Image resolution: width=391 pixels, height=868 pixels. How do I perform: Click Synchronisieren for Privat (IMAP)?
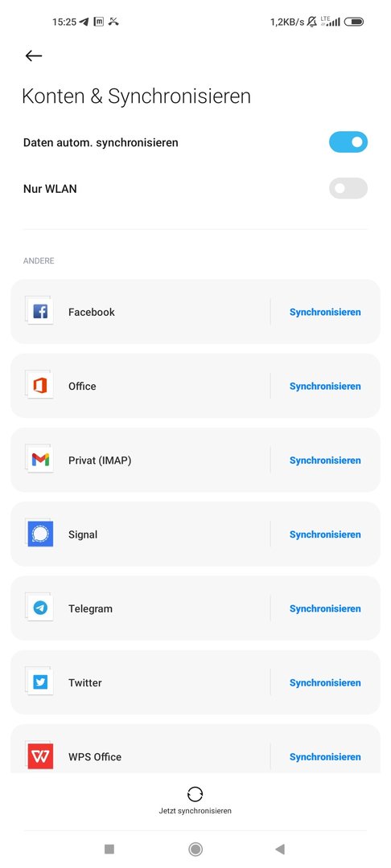point(325,460)
